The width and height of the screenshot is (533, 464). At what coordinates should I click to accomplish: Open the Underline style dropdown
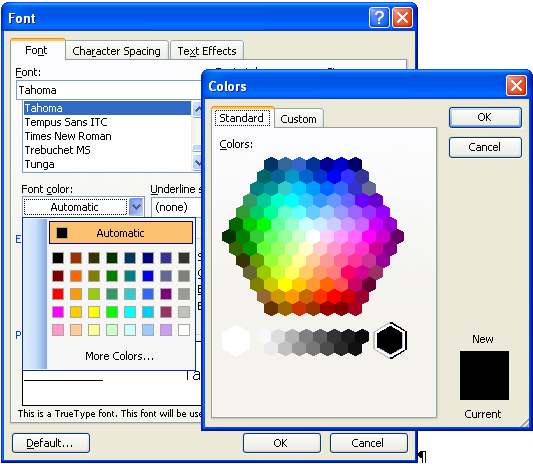pos(176,207)
